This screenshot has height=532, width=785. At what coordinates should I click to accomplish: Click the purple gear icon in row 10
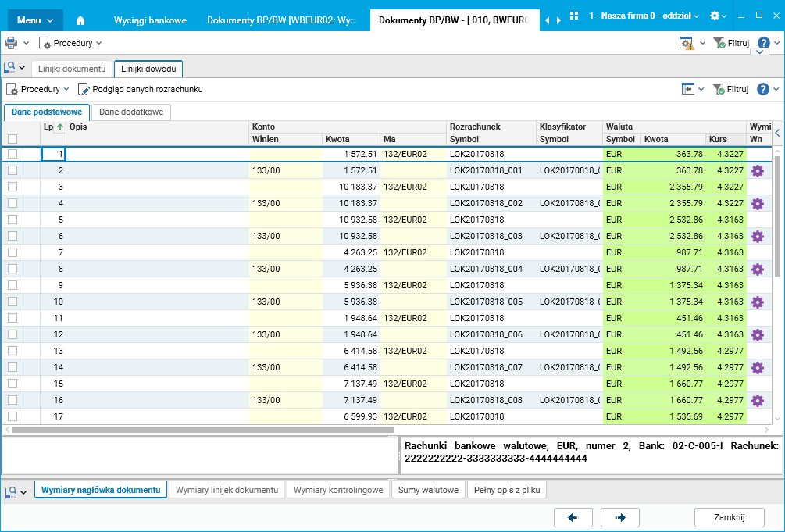[757, 302]
